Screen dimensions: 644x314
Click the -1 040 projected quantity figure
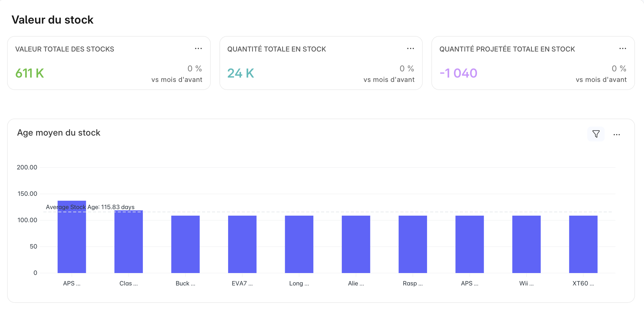point(458,73)
